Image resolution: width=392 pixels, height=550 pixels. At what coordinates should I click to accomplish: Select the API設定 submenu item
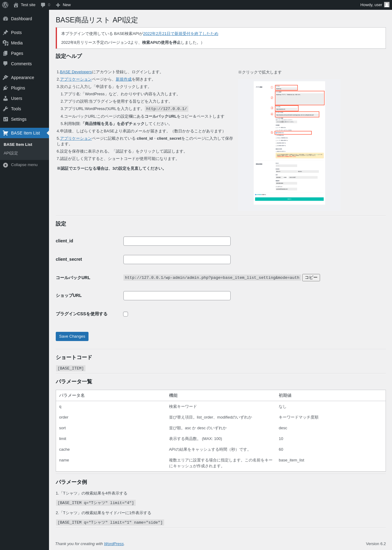(11, 153)
